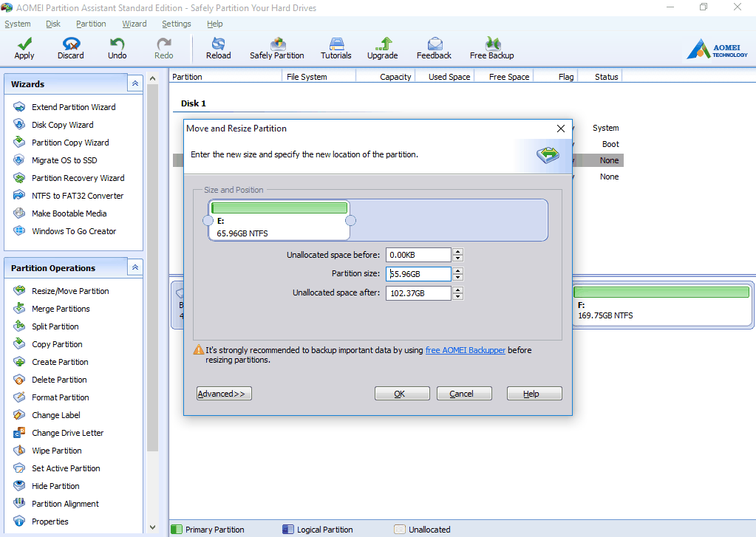The image size is (756, 537).
Task: Open free AOMEI Backupper link
Action: [466, 350]
